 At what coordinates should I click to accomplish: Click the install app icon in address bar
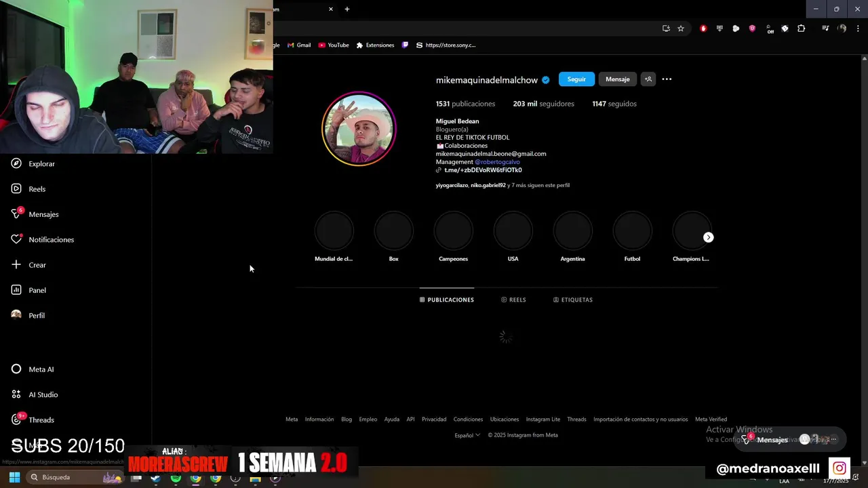point(666,28)
